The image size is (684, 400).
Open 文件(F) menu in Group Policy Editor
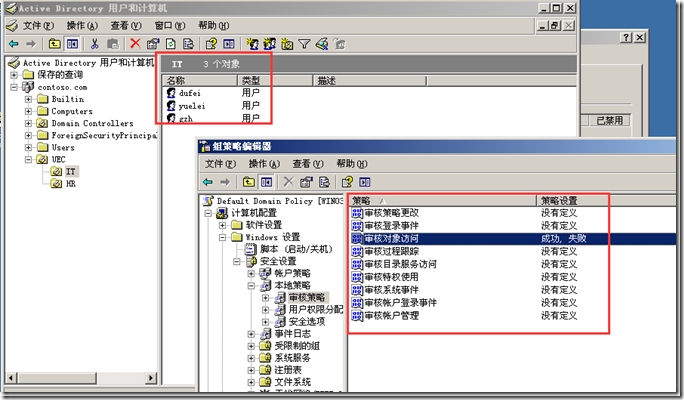click(x=220, y=164)
